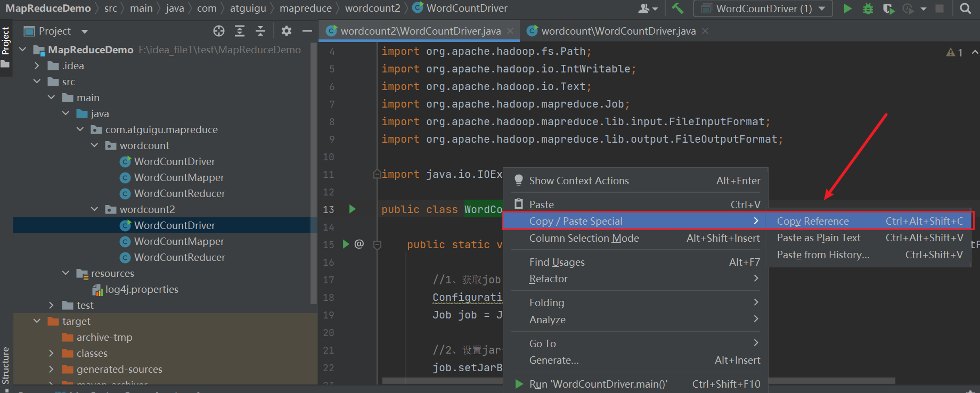
Task: Open Refactor submenu
Action: pos(636,279)
